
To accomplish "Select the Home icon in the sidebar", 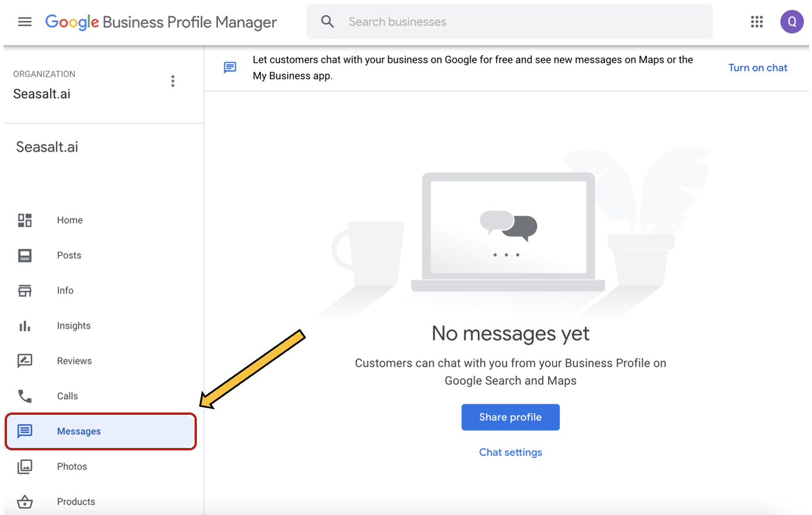I will (24, 220).
